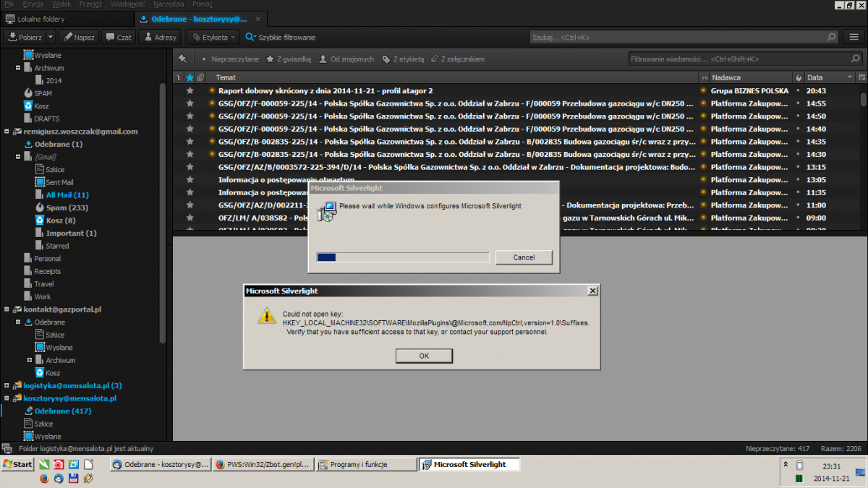868x488 pixels.
Task: Toggle the Szybkie filtrowanie quick filter bar
Action: coord(280,37)
